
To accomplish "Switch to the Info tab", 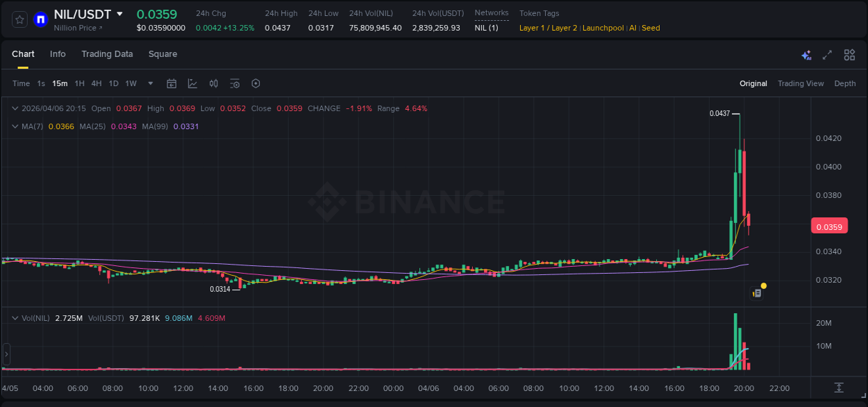I will tap(58, 54).
